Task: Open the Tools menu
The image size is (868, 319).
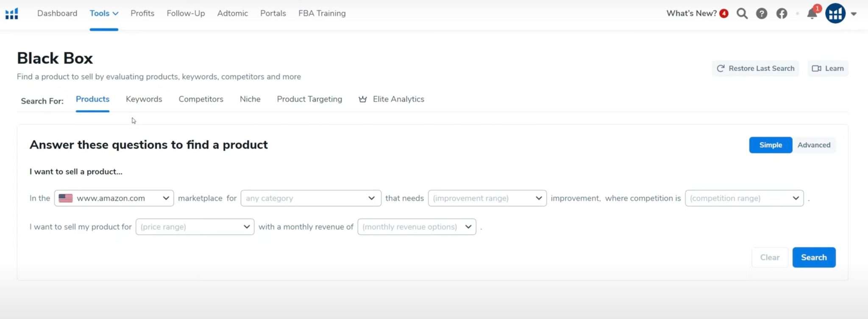Action: coord(104,14)
